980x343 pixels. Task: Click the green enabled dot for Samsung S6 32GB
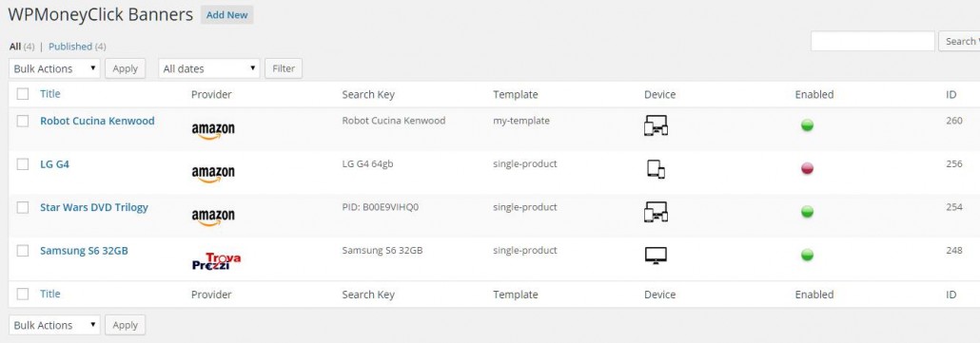807,255
